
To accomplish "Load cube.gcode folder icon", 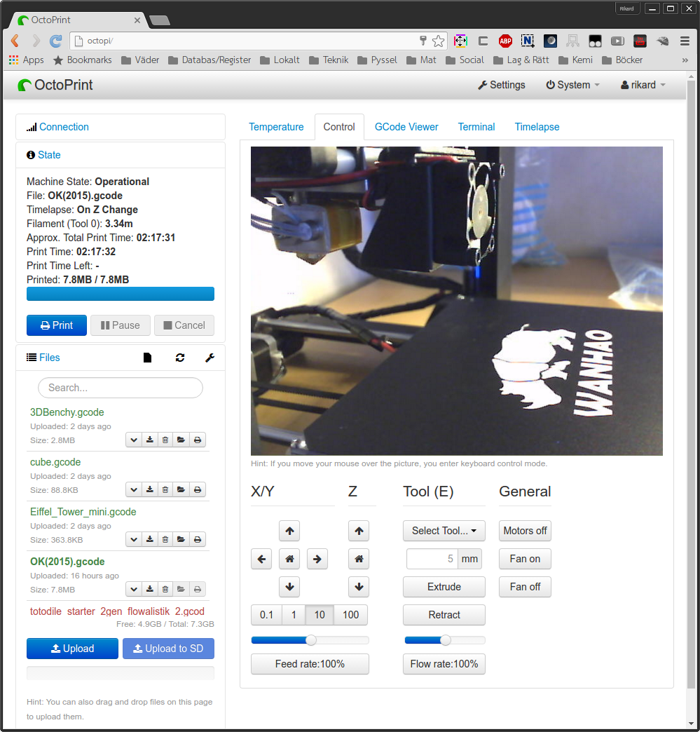I will tap(181, 489).
